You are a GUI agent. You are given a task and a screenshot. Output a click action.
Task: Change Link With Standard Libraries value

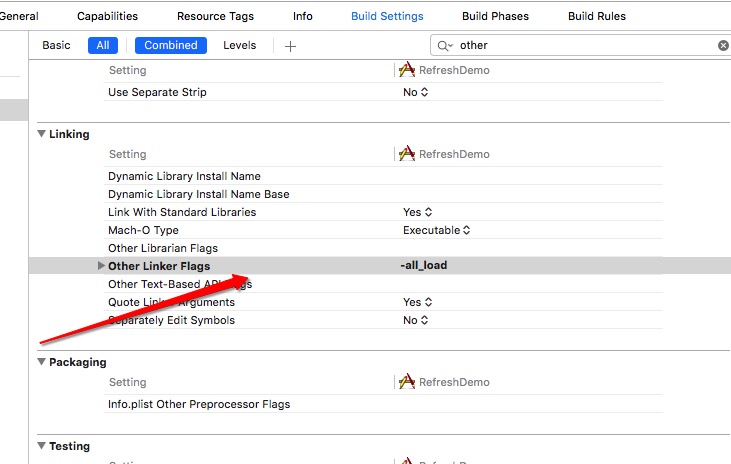coord(417,212)
